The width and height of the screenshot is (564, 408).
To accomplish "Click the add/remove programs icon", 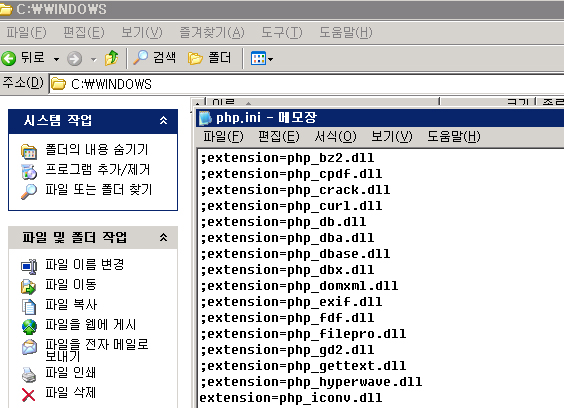I will (29, 172).
